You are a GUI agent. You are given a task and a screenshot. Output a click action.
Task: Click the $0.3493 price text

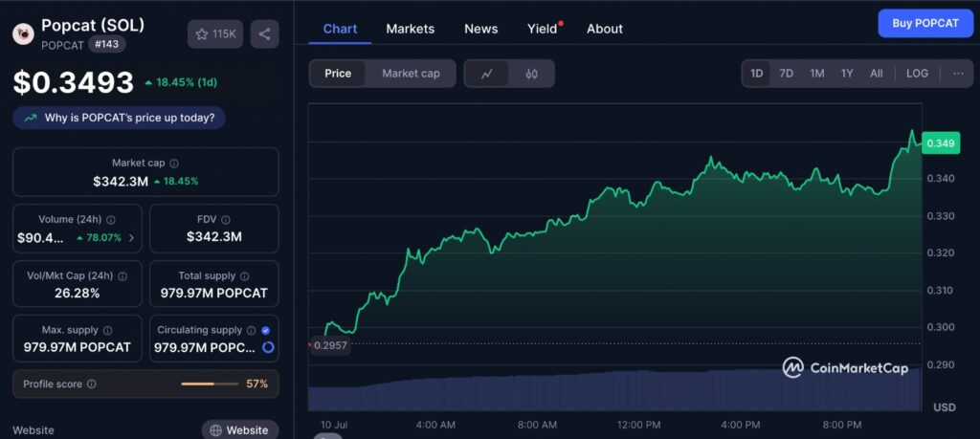73,82
